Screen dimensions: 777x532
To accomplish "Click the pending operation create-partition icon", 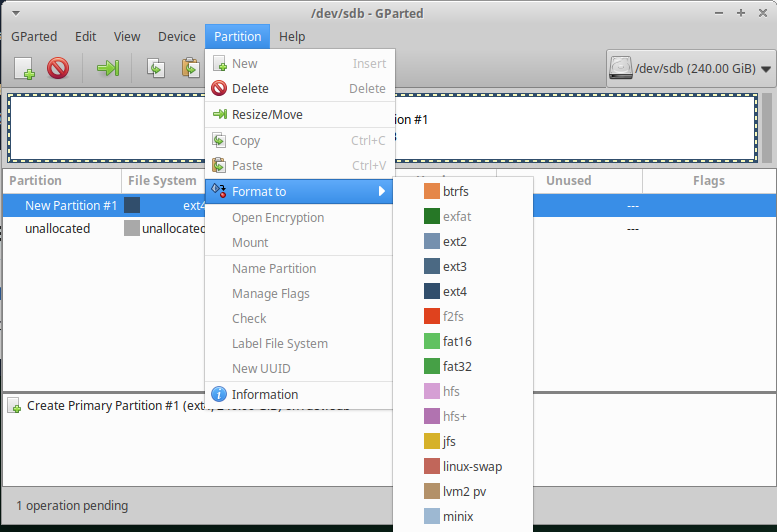I will pos(14,405).
